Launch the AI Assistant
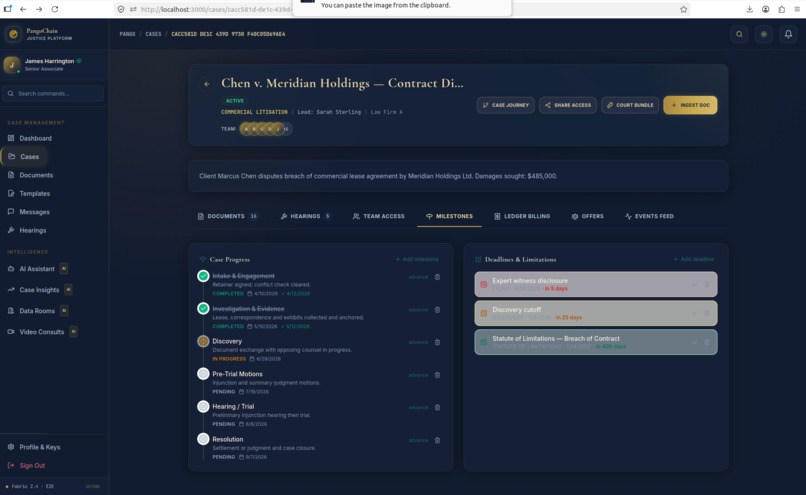 pyautogui.click(x=37, y=269)
